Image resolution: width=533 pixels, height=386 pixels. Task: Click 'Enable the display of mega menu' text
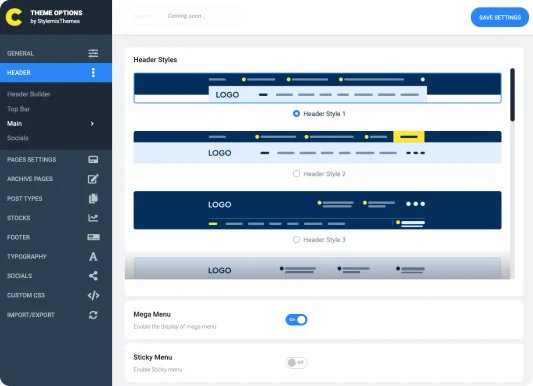pos(175,327)
